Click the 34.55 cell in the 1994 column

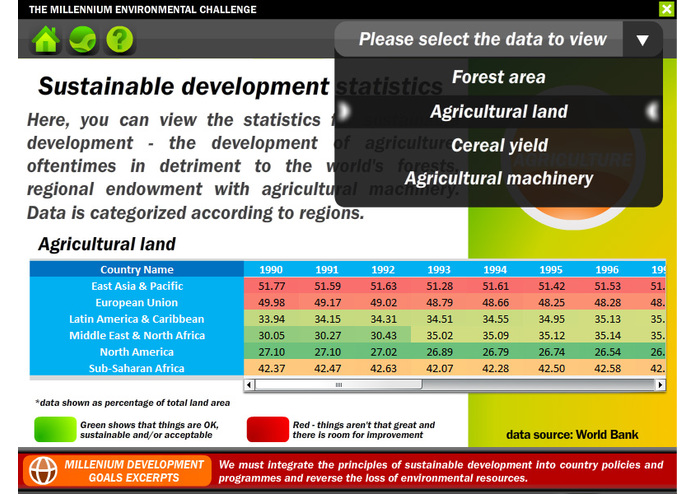click(496, 319)
